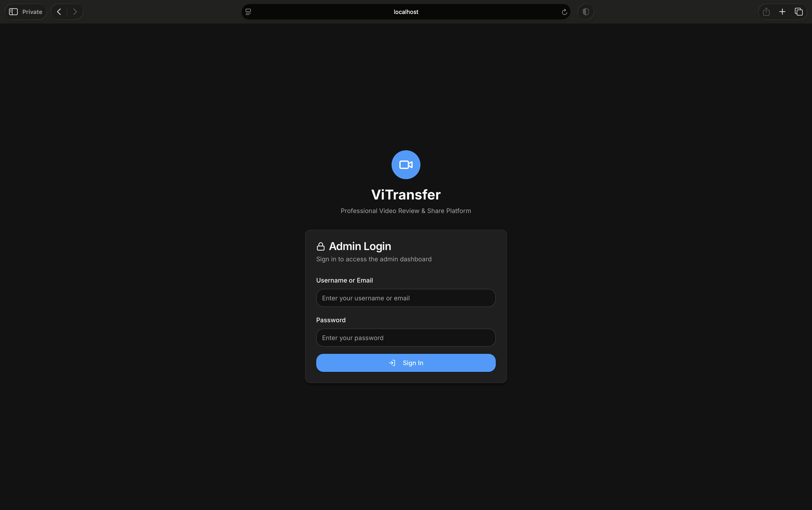Reload the localhost page
This screenshot has height=510, width=812.
564,12
